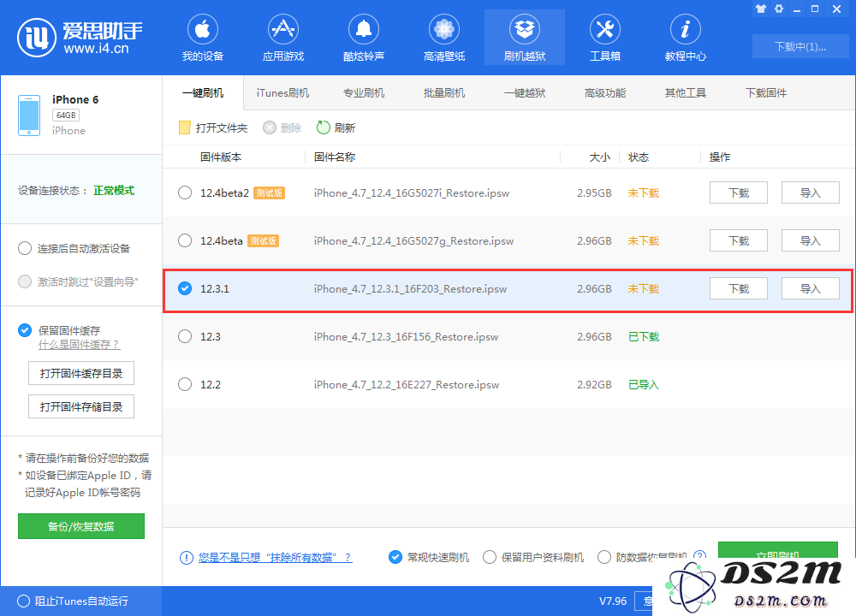Image resolution: width=856 pixels, height=616 pixels.
Task: Enable 连接后自动激活设备 option
Action: pyautogui.click(x=25, y=248)
